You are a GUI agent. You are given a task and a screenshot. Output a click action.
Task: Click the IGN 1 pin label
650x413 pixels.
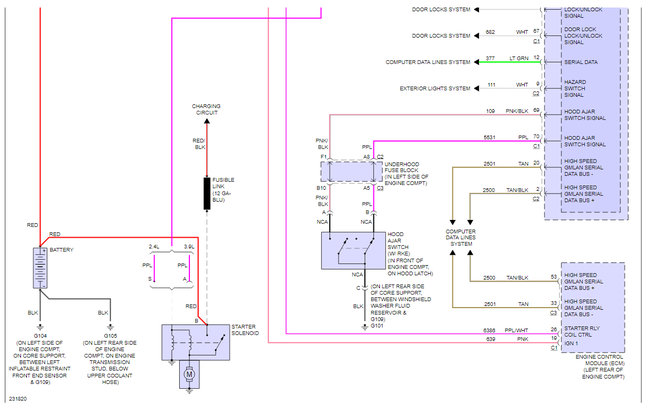coord(571,343)
